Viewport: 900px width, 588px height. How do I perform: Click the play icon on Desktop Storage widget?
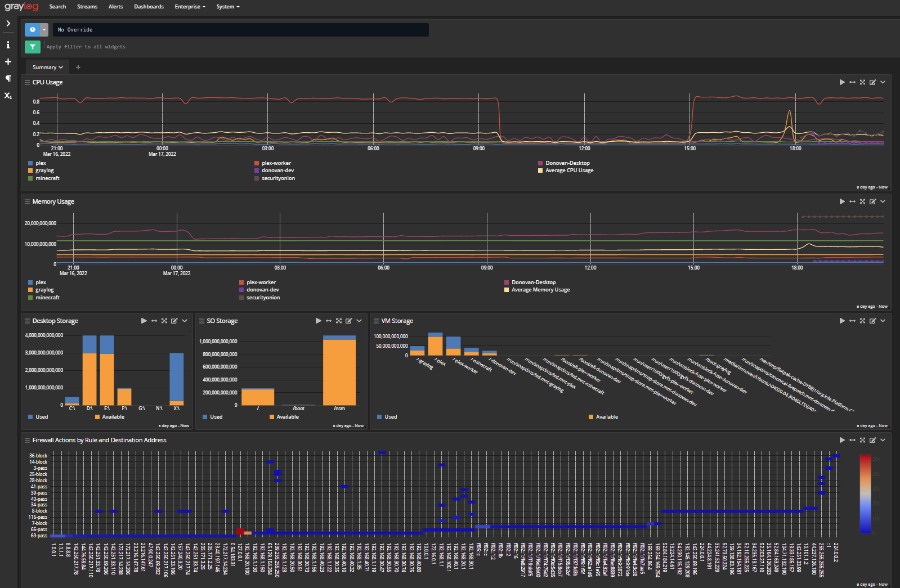(144, 321)
